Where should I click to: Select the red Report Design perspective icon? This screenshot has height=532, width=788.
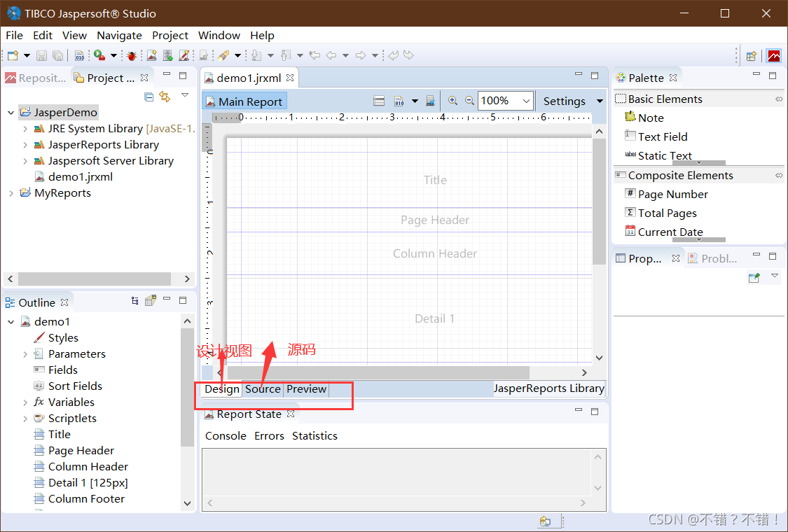coord(774,56)
